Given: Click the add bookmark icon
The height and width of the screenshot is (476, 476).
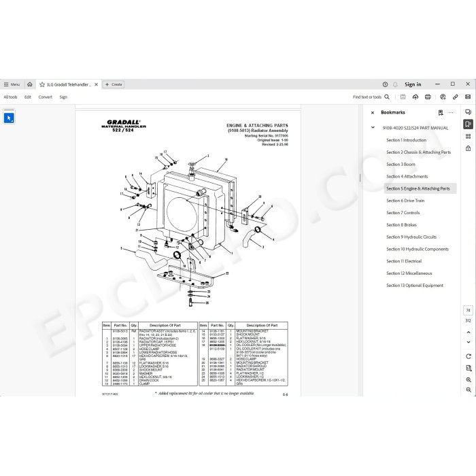Looking at the screenshot, I should [x=441, y=113].
